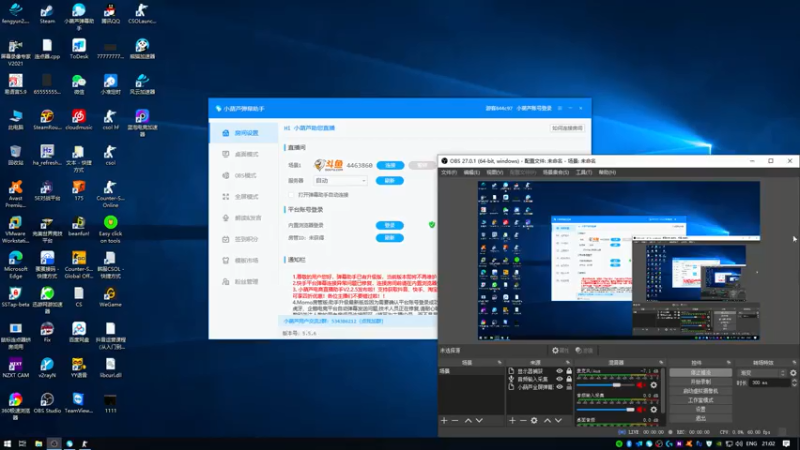Open the File menu in OBS
800x450 pixels.
coord(449,172)
